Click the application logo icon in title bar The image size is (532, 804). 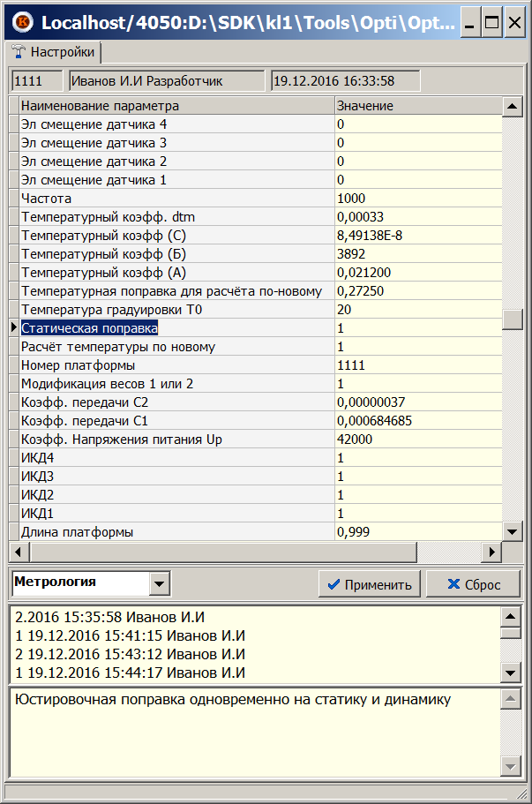pyautogui.click(x=23, y=23)
